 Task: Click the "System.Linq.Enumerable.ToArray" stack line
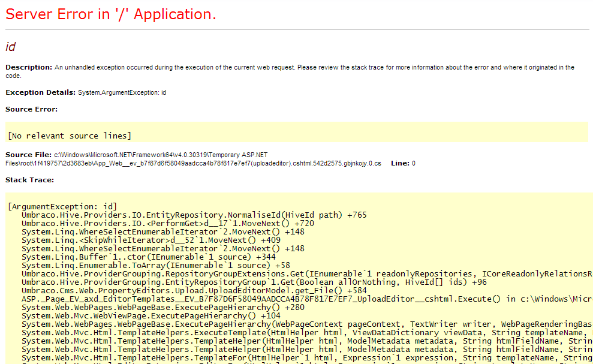click(156, 266)
